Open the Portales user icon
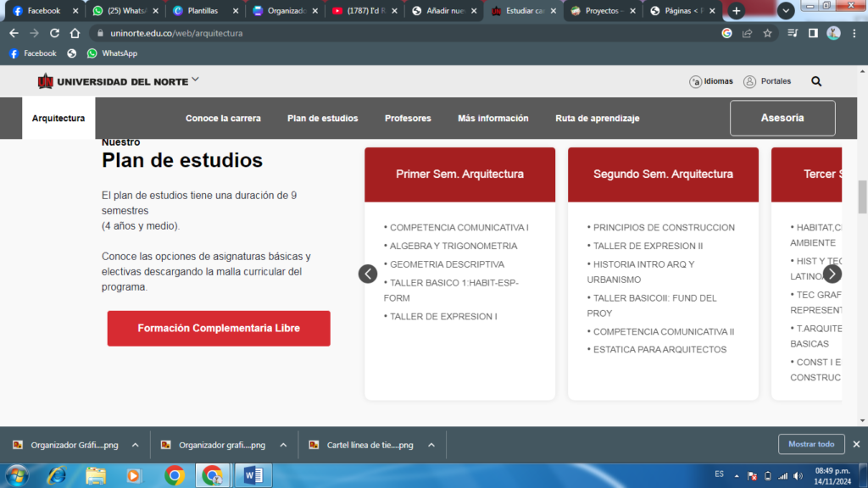868x488 pixels. pos(750,81)
